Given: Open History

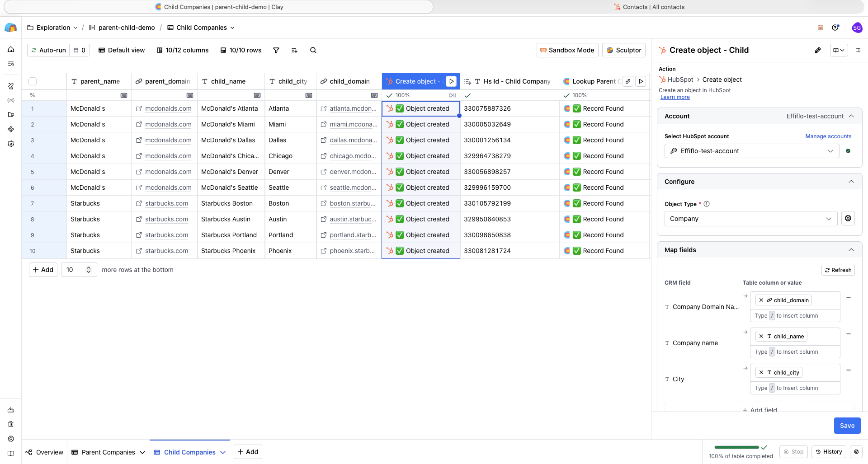Looking at the screenshot, I should click(829, 452).
